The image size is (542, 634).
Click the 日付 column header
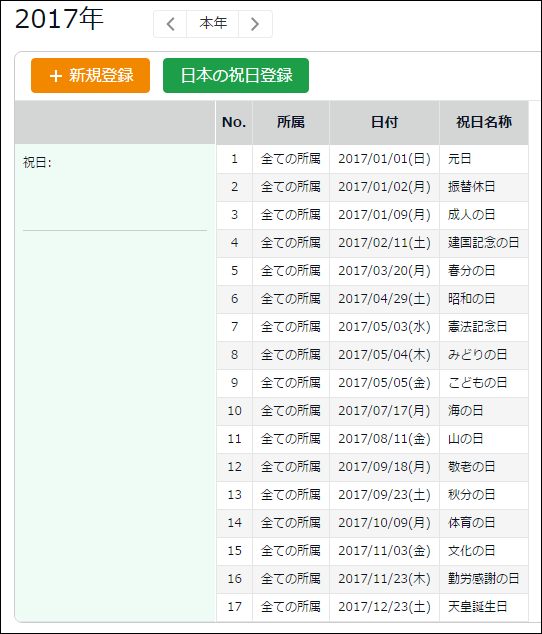(x=384, y=122)
